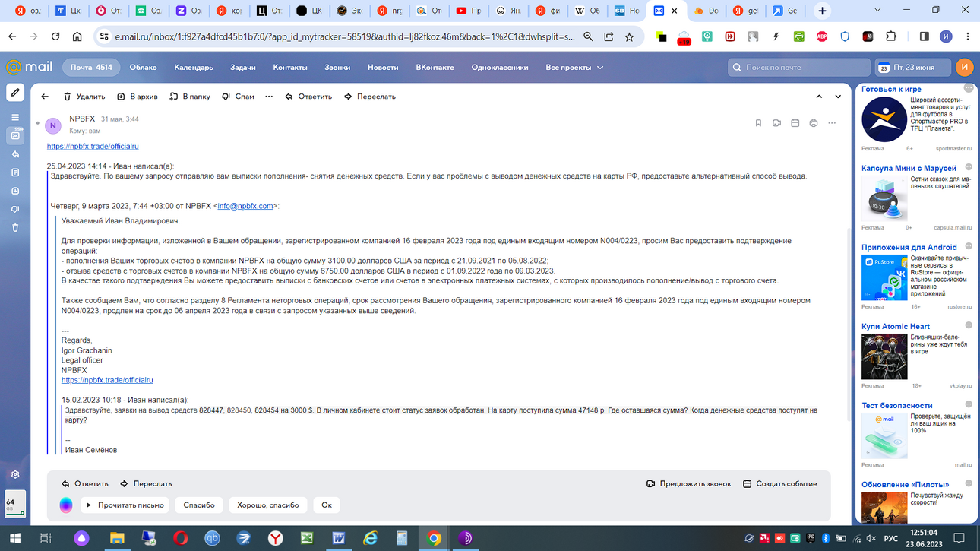Viewport: 980px width, 551px height.
Task: Open the Spam folder icon in sidebar
Action: (15, 209)
